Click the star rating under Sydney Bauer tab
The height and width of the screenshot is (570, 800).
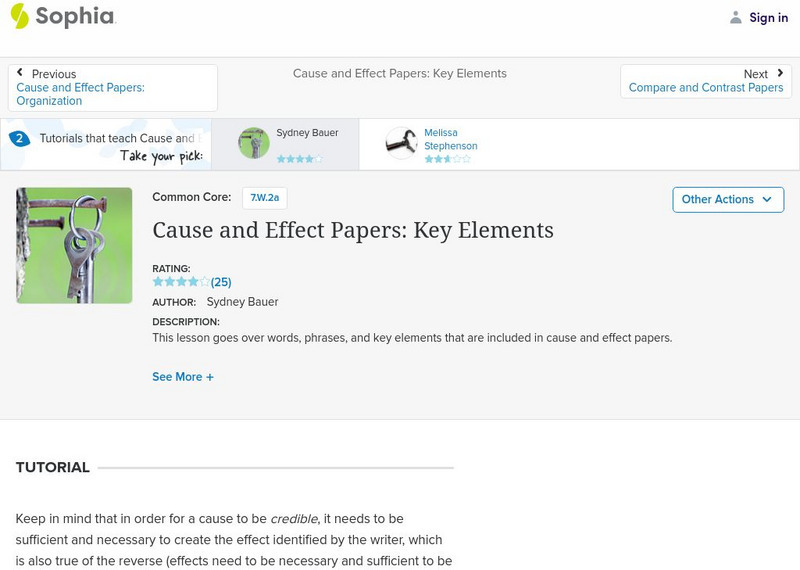click(x=299, y=159)
